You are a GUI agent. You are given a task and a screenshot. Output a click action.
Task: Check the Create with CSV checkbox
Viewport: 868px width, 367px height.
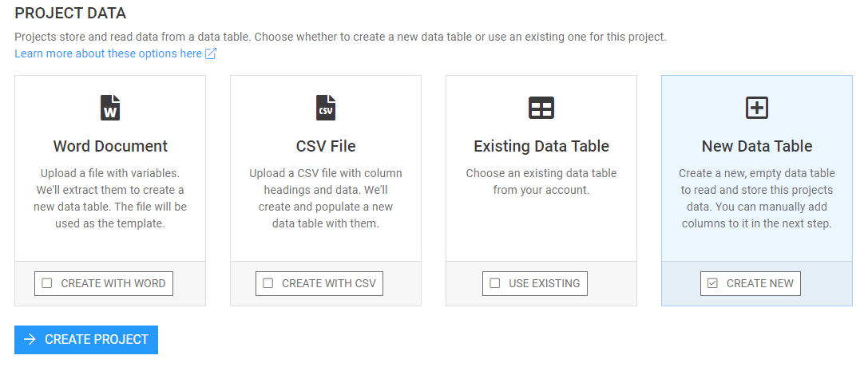click(x=268, y=283)
